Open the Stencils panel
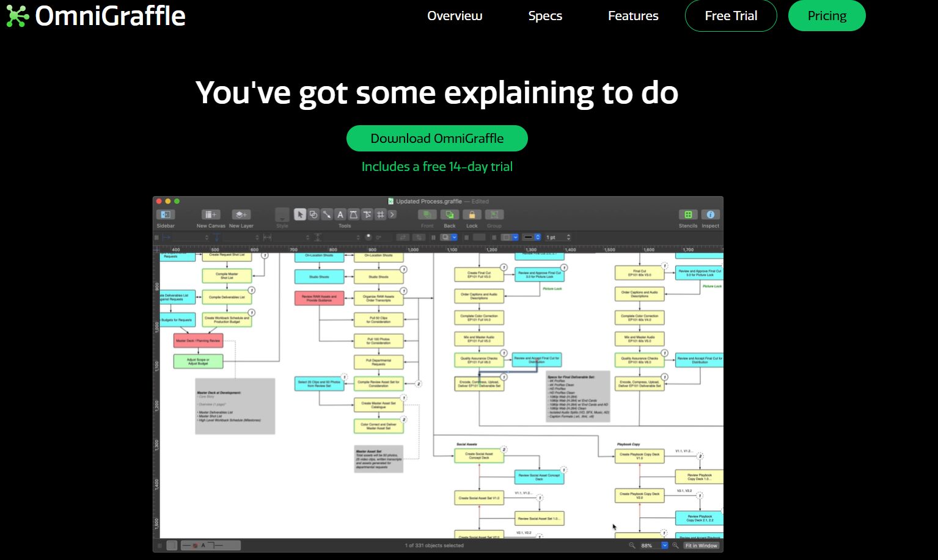Image resolution: width=938 pixels, height=560 pixels. (688, 215)
